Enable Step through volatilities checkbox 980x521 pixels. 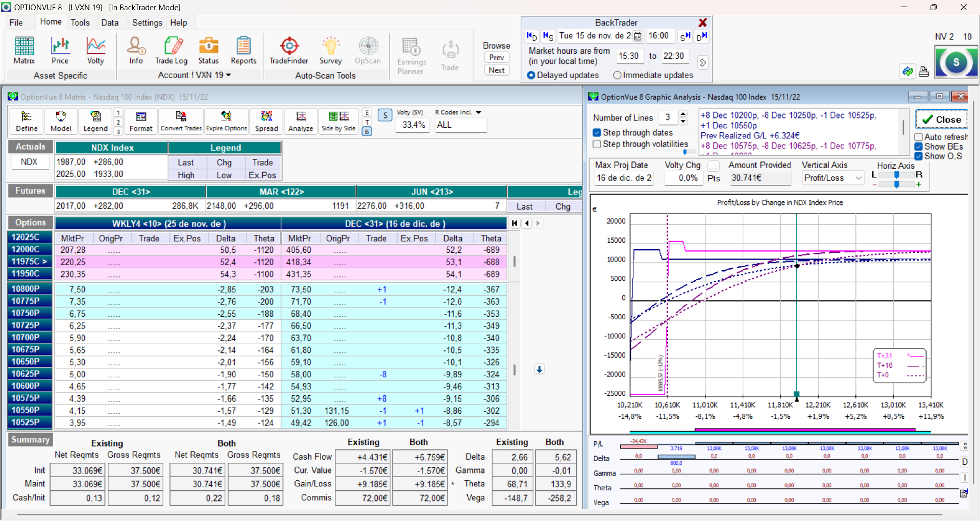(x=597, y=144)
